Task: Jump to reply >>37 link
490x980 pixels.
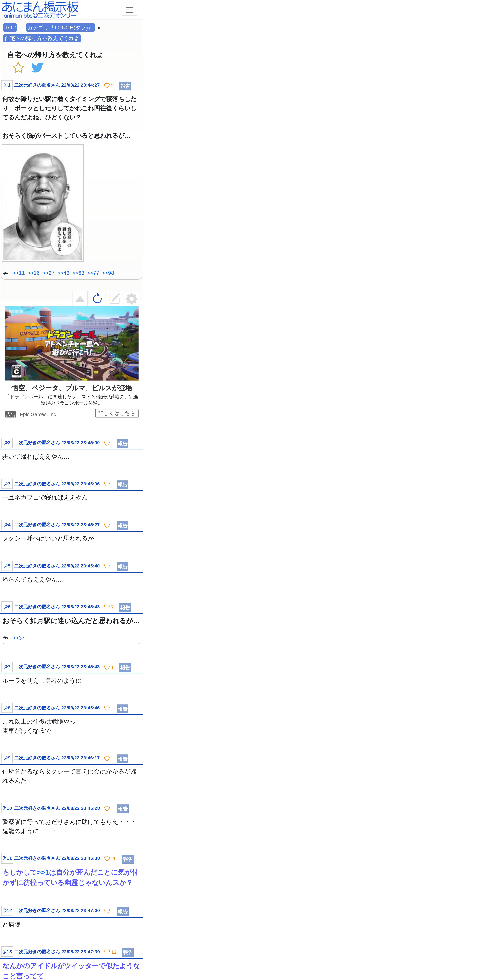Action: tap(19, 638)
